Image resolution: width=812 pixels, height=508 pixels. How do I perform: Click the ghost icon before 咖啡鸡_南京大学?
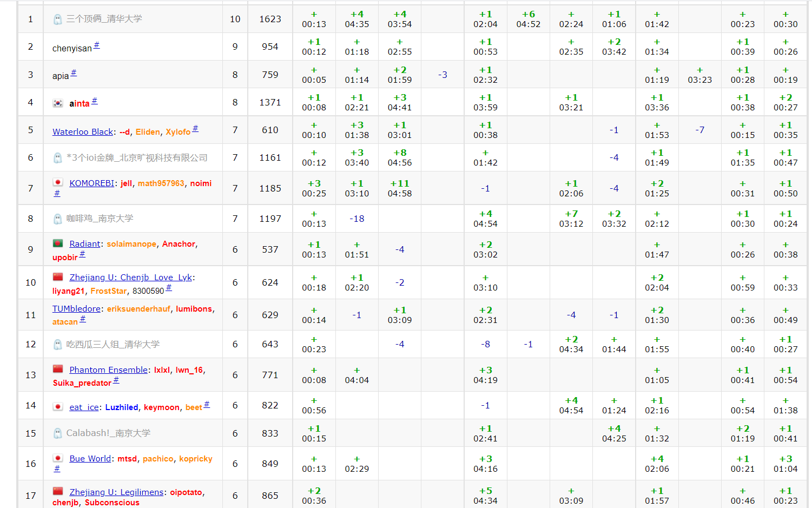58,219
